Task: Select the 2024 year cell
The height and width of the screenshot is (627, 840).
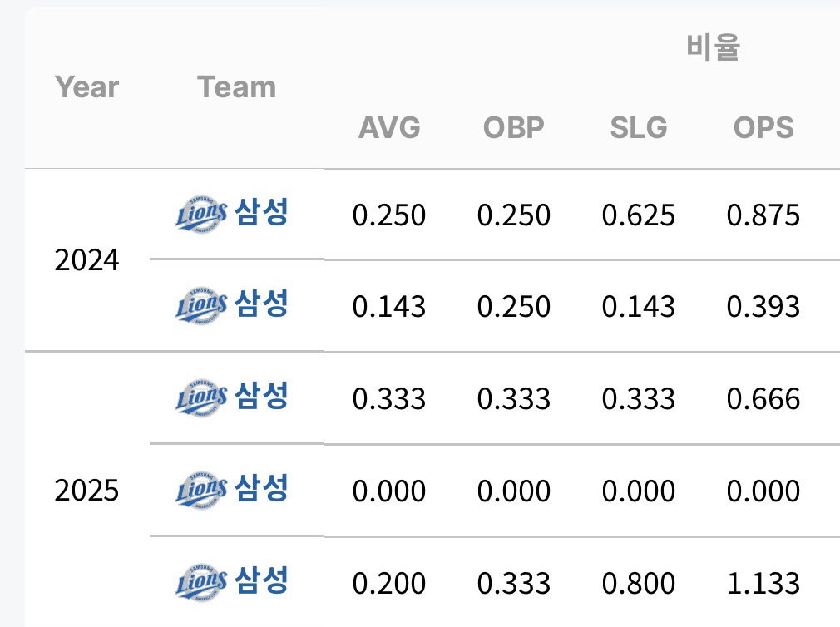Action: 86,260
